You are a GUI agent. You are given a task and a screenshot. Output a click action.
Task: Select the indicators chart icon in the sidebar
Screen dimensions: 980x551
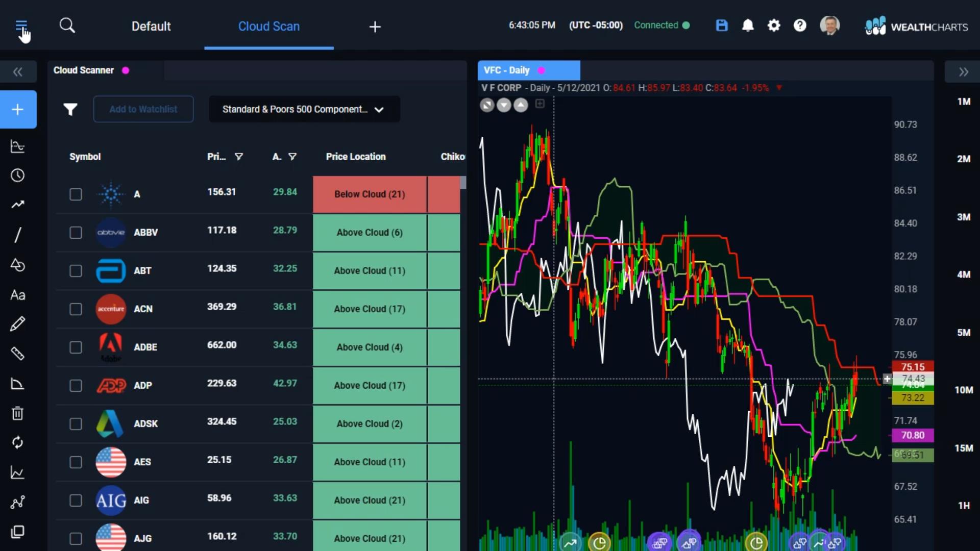18,146
